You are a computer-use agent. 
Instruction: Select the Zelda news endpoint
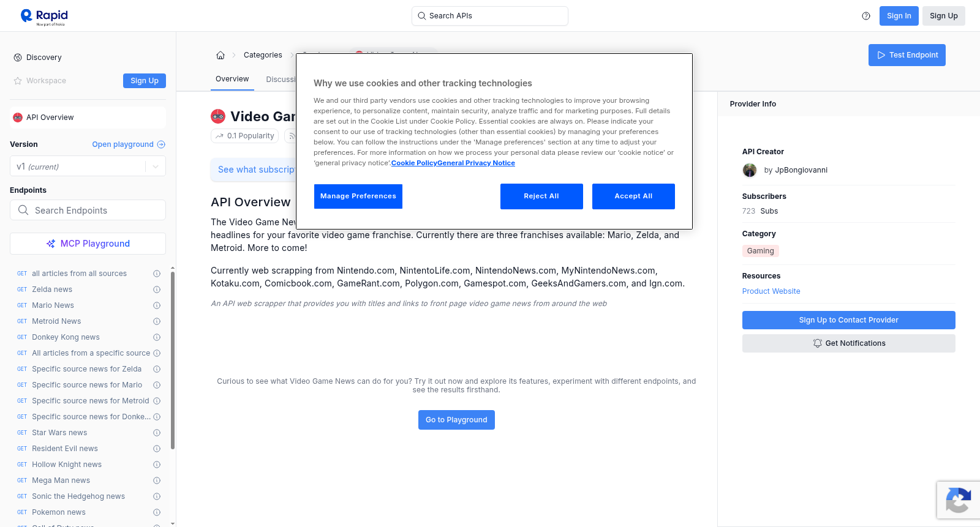[52, 290]
